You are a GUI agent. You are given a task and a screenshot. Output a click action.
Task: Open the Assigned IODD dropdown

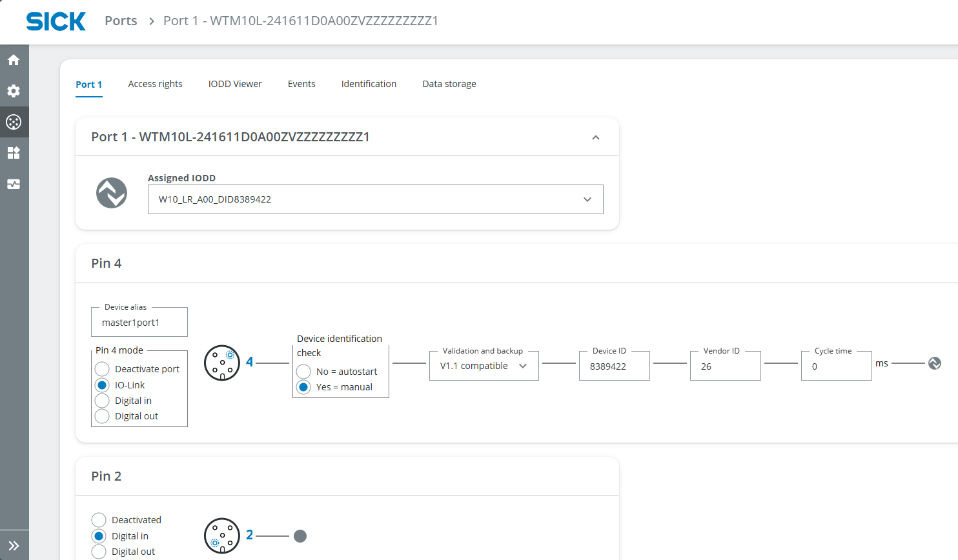pos(376,199)
